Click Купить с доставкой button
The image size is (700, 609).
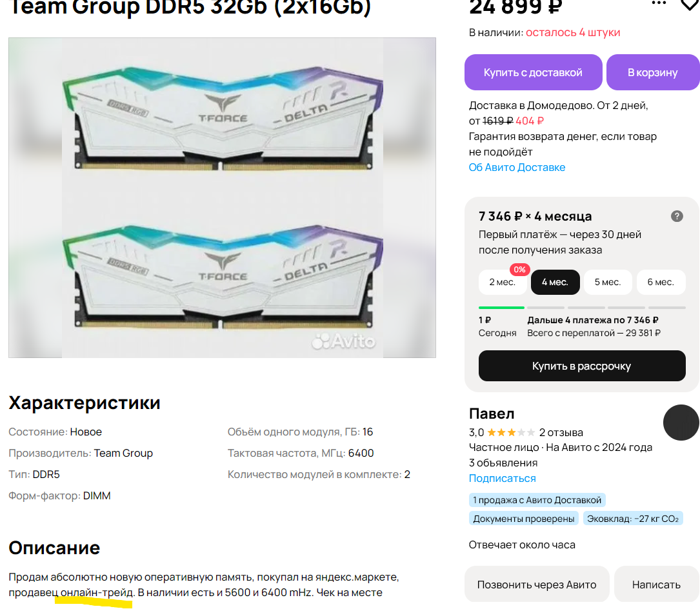[533, 72]
